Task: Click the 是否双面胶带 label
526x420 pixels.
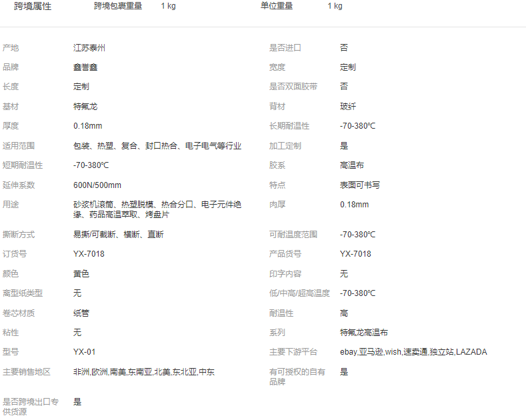Action: [x=293, y=87]
